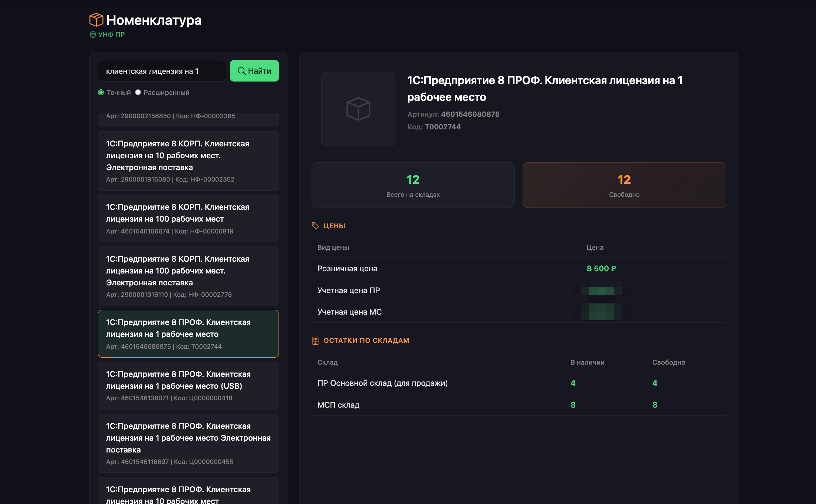Click the Розничная цена value 8 500 ₽
This screenshot has height=504, width=816.
601,268
